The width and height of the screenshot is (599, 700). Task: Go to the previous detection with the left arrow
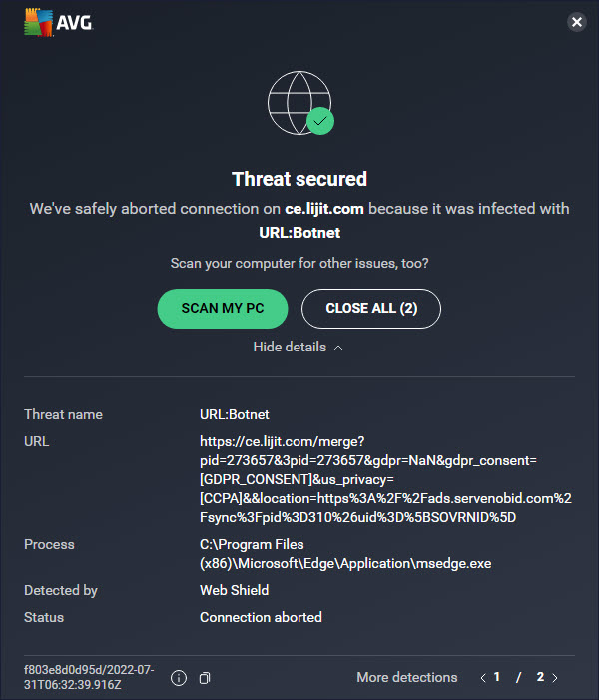pyautogui.click(x=483, y=678)
